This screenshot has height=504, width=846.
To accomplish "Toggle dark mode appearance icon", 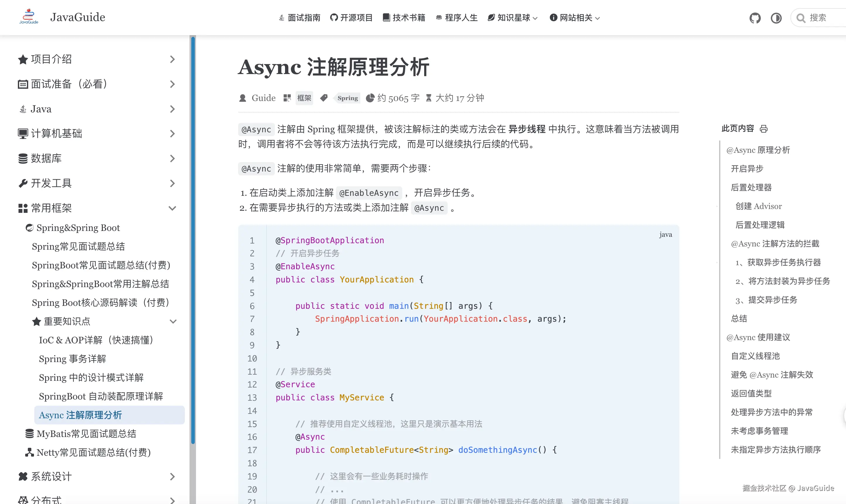I will tap(776, 18).
